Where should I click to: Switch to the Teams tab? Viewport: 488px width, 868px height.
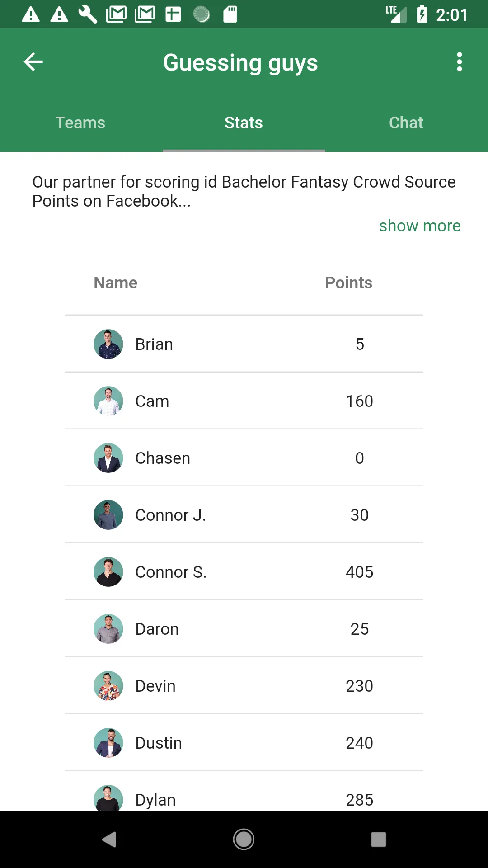coord(80,123)
